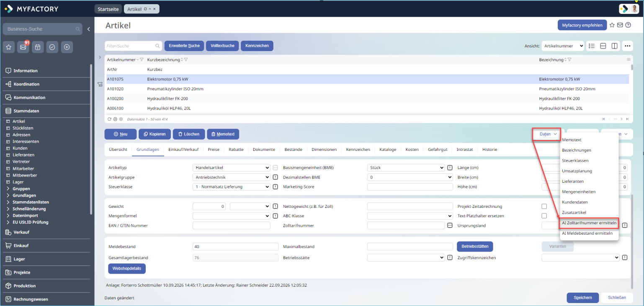
Task: Open the calendar icon in the sidebar
Action: 38,47
